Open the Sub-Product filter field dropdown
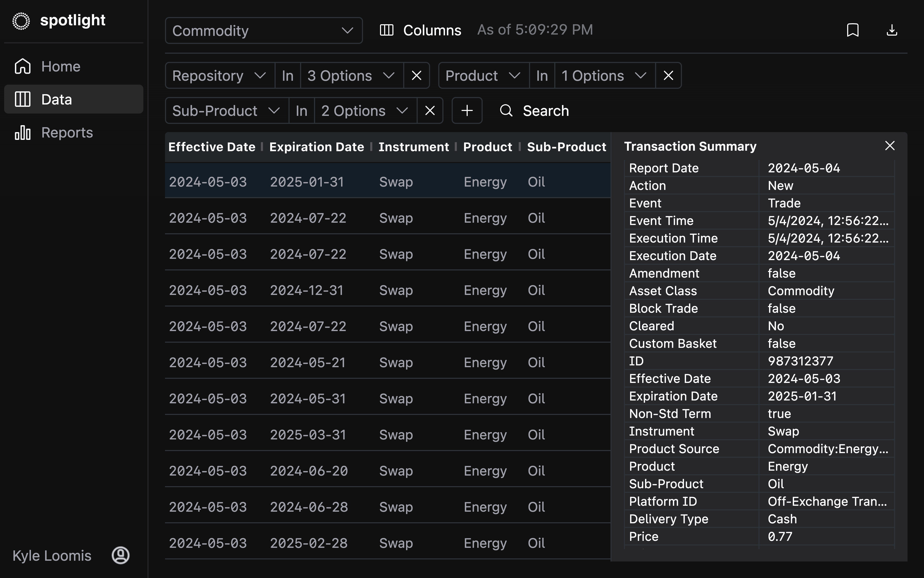Screen dimensions: 924x578 [227, 111]
